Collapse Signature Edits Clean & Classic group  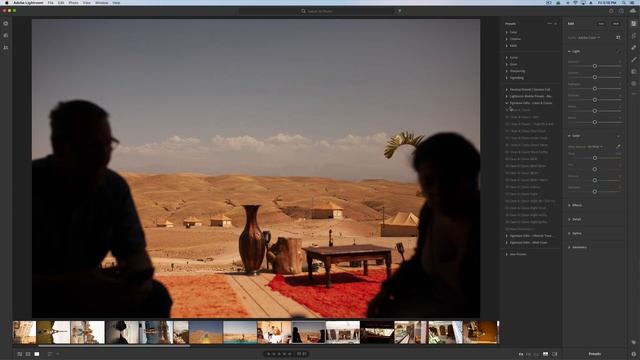(529, 103)
